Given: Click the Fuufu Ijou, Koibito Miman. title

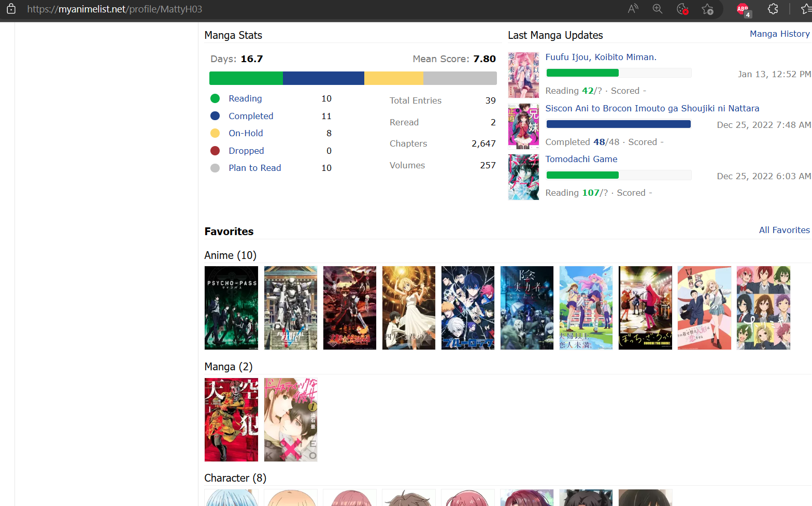Looking at the screenshot, I should point(601,57).
